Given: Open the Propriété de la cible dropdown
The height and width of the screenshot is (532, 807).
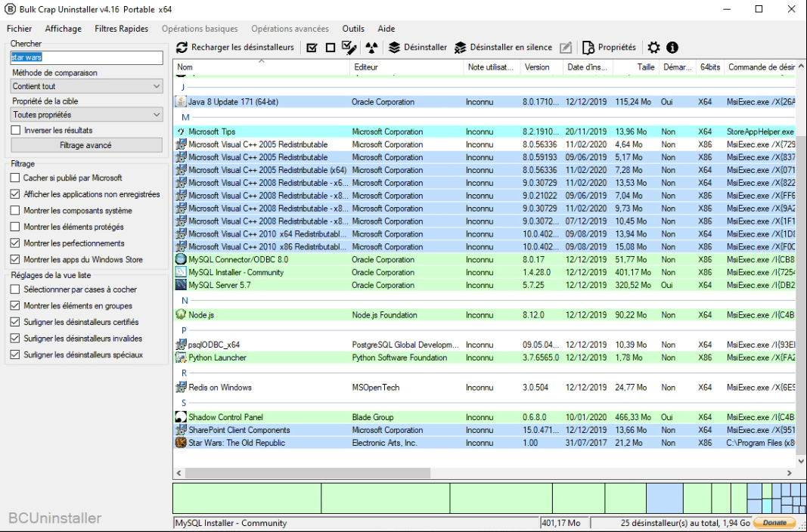Looking at the screenshot, I should 86,115.
